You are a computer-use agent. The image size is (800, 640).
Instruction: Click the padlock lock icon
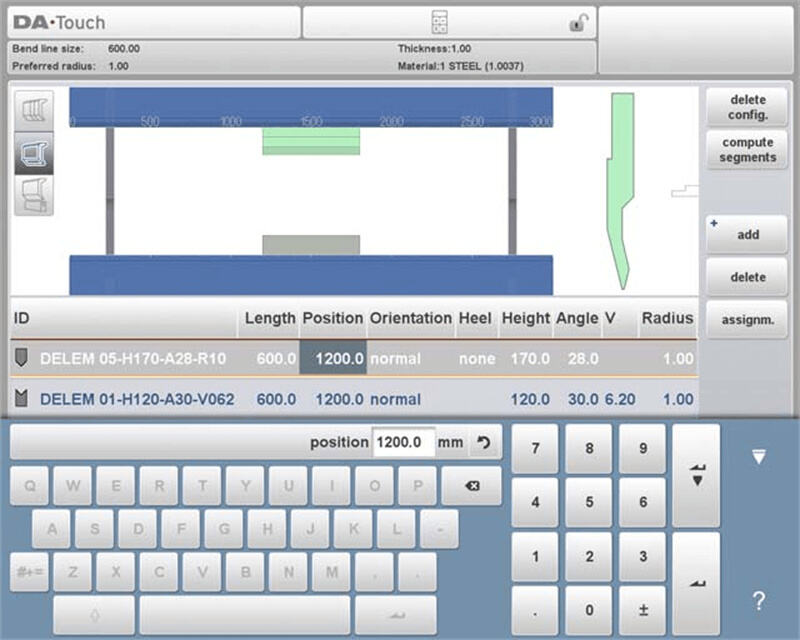578,23
